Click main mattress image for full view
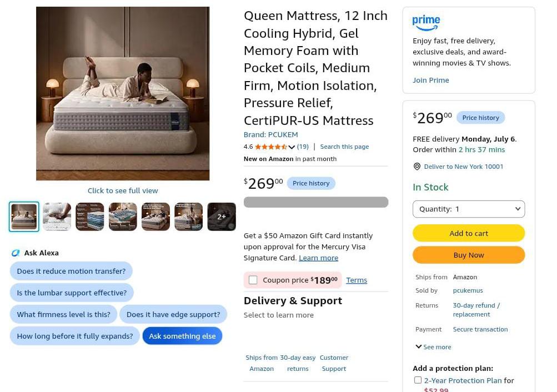557x392 pixels. tap(123, 93)
